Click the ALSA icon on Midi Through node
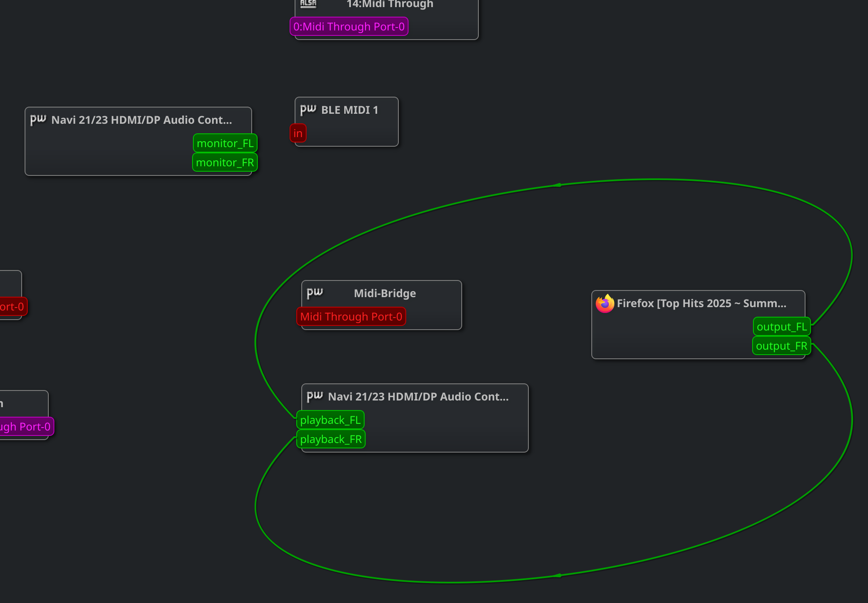 click(x=308, y=4)
